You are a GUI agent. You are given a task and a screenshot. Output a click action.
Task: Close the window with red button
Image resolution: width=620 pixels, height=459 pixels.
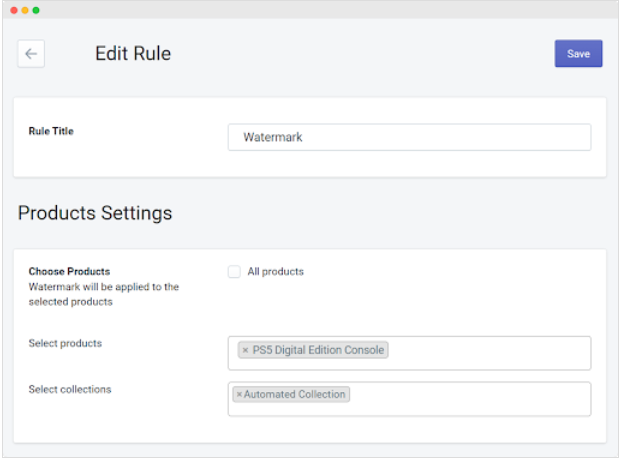tap(14, 10)
